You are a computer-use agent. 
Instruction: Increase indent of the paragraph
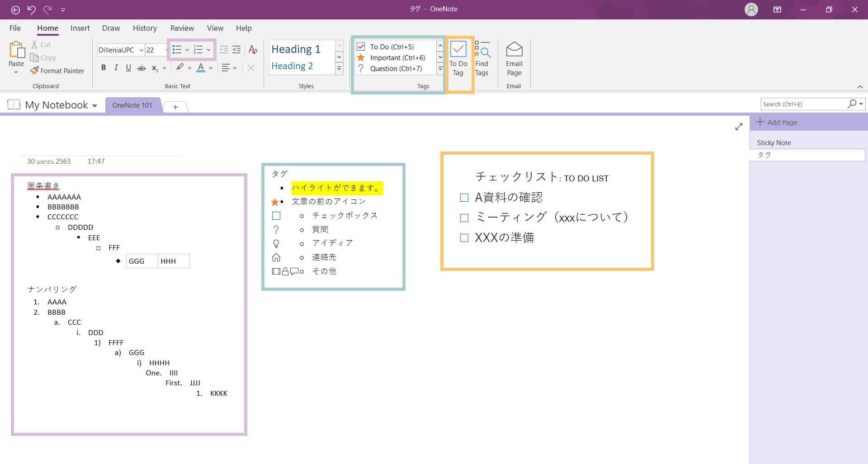236,50
